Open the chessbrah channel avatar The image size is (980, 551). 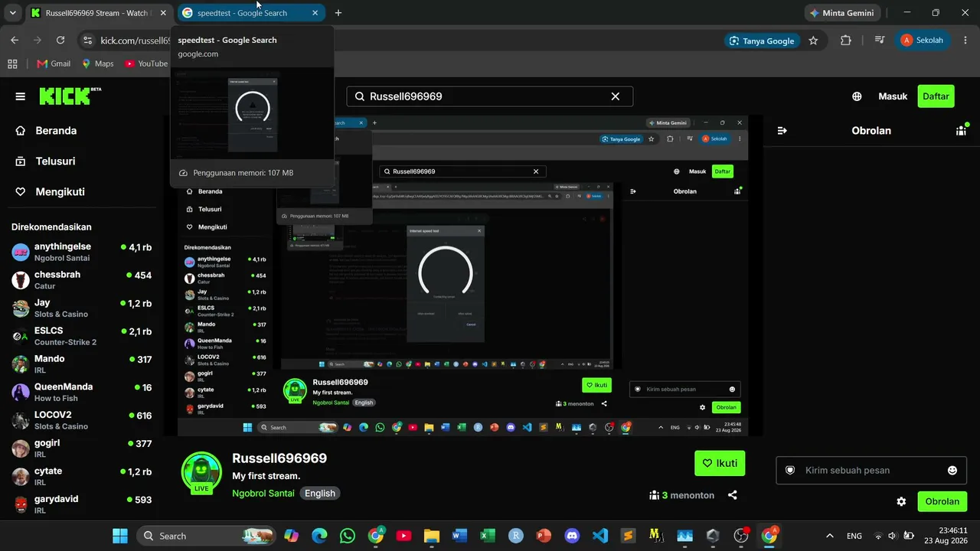(x=21, y=280)
